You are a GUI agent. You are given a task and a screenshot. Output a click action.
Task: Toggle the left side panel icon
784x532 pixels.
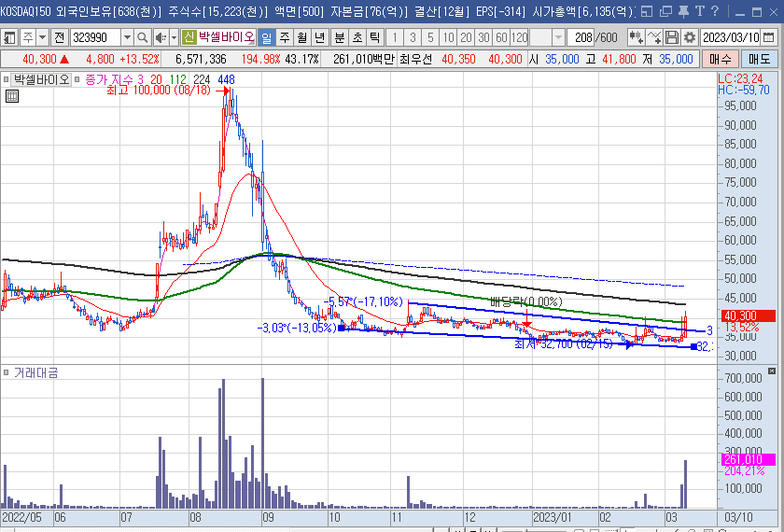(x=9, y=37)
